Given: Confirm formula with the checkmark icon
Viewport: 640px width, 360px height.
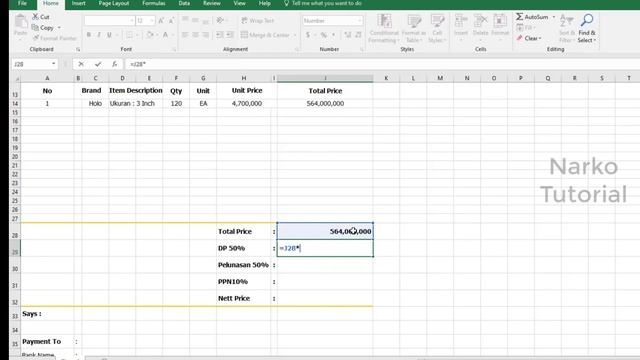Looking at the screenshot, I should (98, 64).
